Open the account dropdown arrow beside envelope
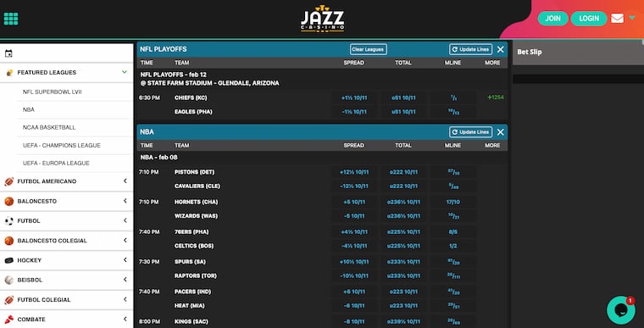 [x=632, y=18]
